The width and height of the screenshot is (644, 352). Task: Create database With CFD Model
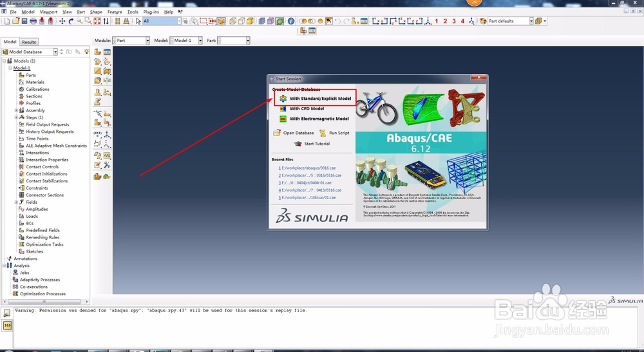302,108
